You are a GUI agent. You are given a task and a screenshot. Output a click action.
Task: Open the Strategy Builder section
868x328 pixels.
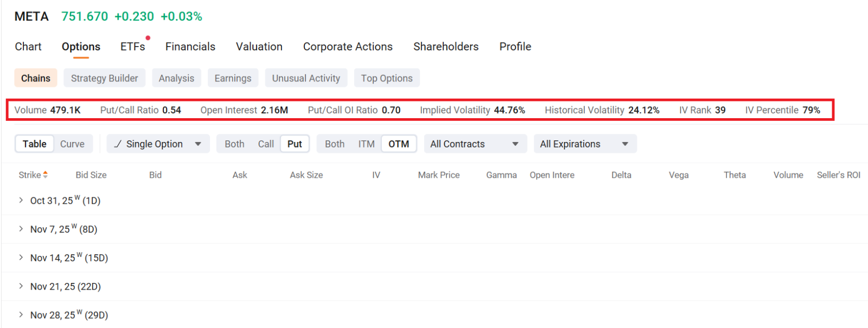104,78
